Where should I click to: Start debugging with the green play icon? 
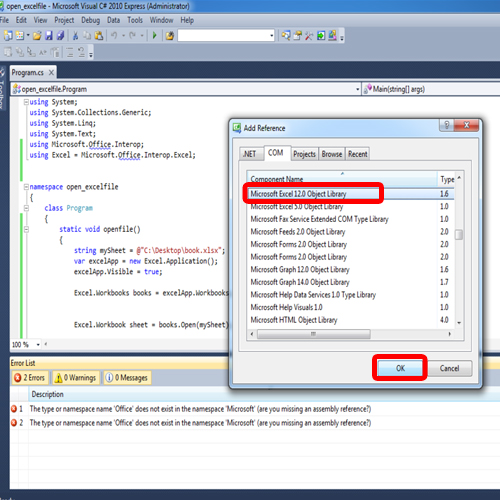[x=154, y=35]
